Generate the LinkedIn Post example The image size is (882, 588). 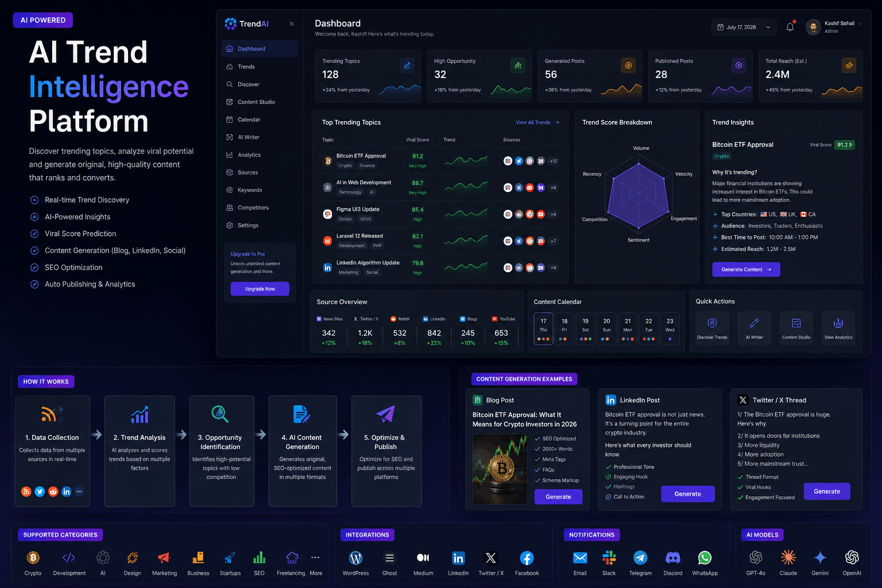687,494
